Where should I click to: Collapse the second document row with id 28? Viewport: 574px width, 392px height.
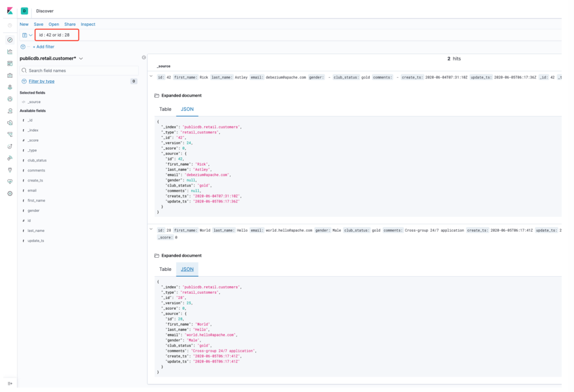(x=151, y=230)
